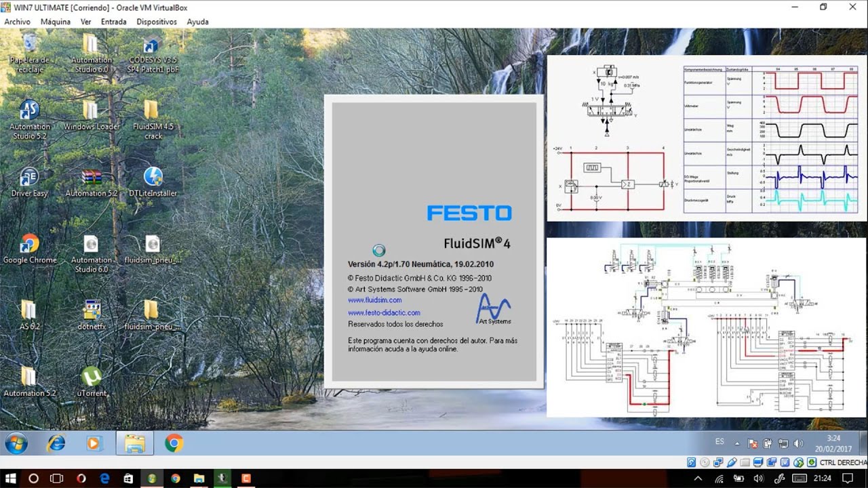Select the CODESYS V3.5 SP4 Patch1 shortcut
This screenshot has height=488, width=868.
tap(153, 54)
